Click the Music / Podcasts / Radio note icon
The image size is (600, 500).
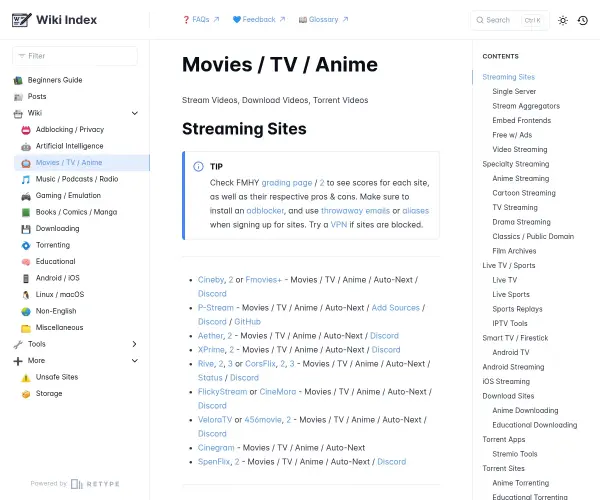(x=26, y=179)
